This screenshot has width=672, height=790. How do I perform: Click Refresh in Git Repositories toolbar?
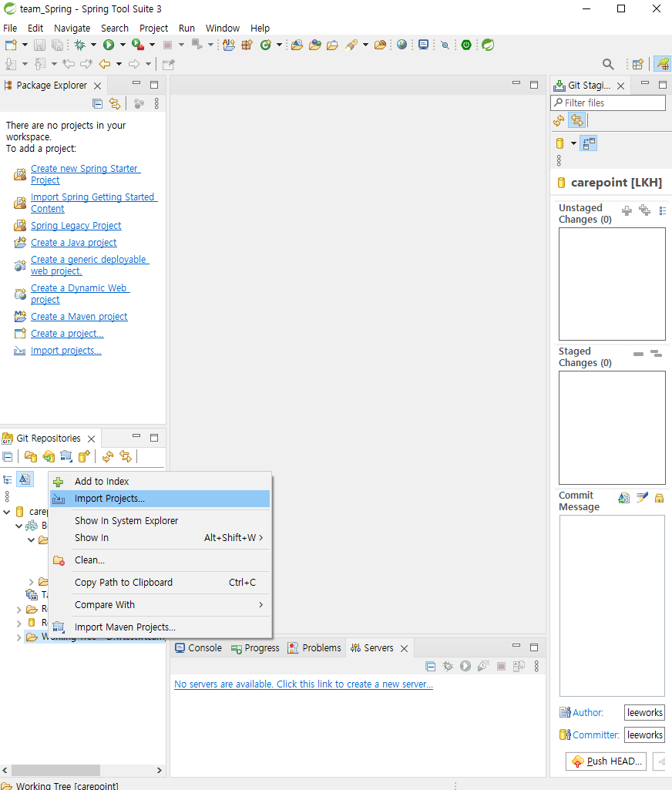(x=107, y=456)
